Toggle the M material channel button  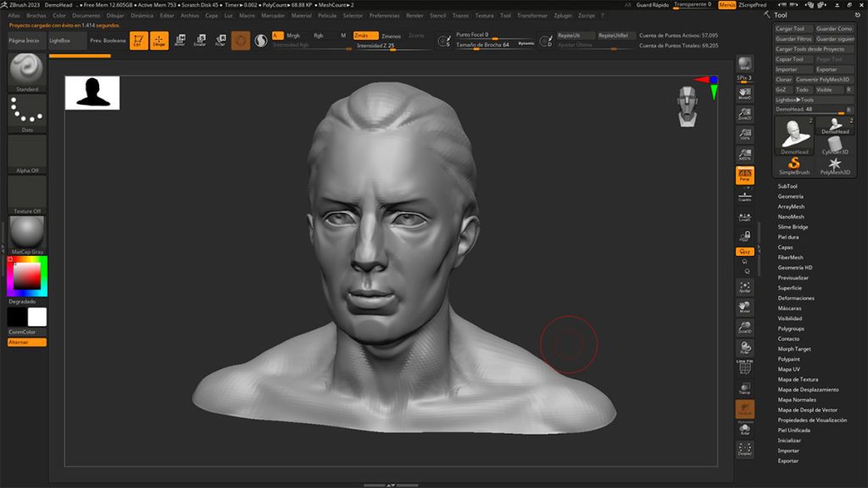(343, 36)
